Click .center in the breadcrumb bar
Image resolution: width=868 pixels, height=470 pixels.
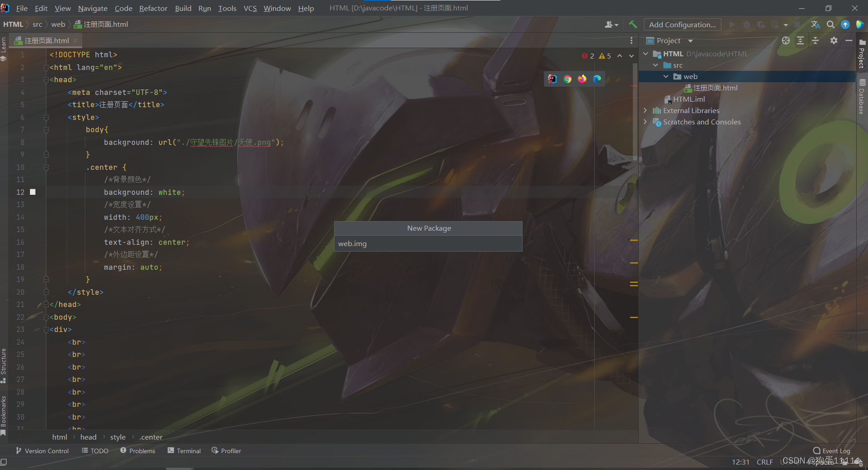(x=151, y=437)
